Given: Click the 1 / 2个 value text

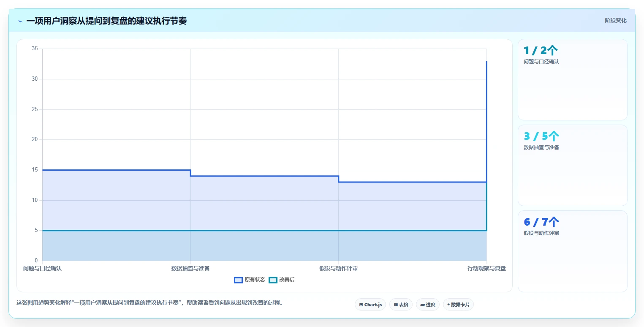Looking at the screenshot, I should 541,51.
